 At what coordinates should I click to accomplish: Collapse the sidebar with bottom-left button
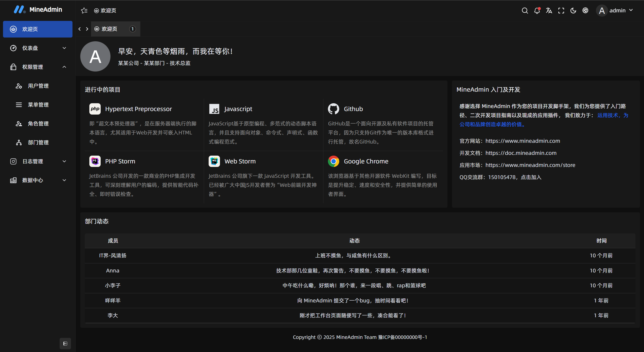coord(65,343)
